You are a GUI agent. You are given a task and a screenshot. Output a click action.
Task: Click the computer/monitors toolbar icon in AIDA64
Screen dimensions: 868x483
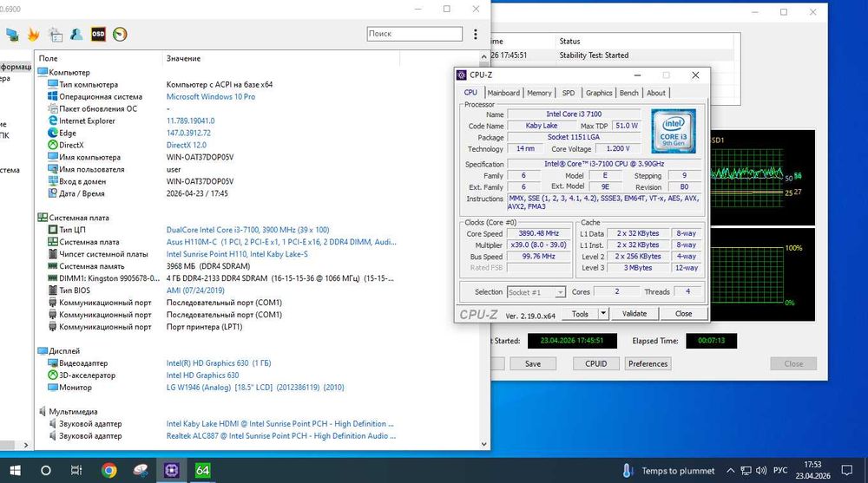coord(12,35)
